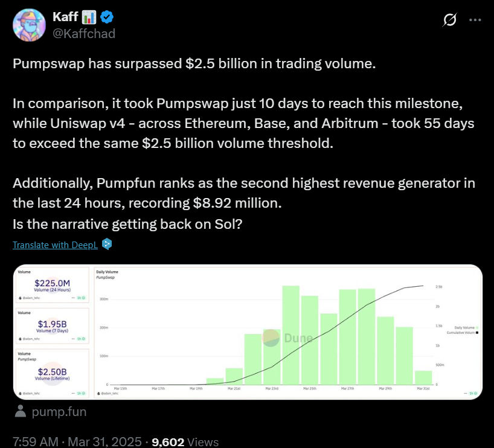This screenshot has width=494, height=448.
Task: Click the bar chart emoji beside Kaff
Action: point(89,17)
